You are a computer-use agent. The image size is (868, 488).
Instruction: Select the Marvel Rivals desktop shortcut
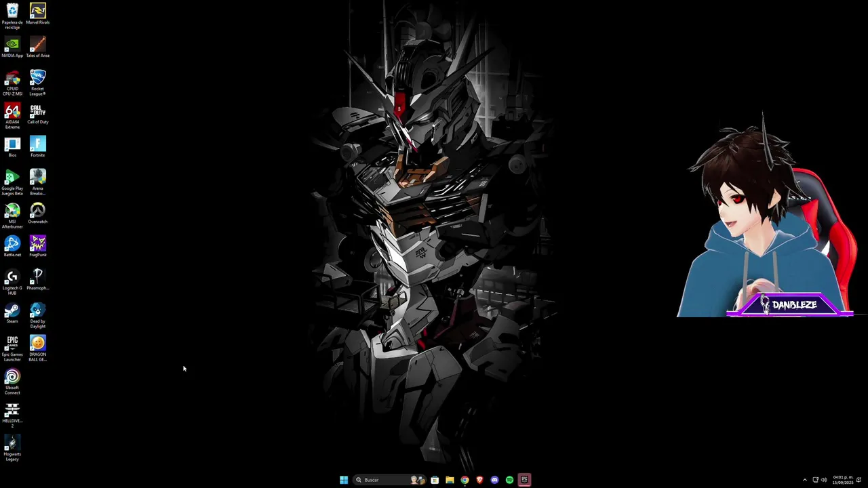(x=37, y=14)
